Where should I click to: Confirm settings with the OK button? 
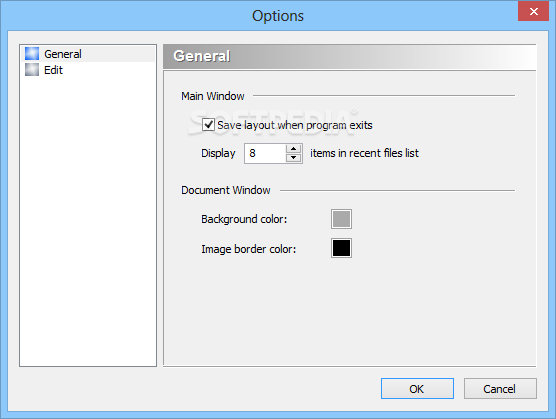(417, 389)
